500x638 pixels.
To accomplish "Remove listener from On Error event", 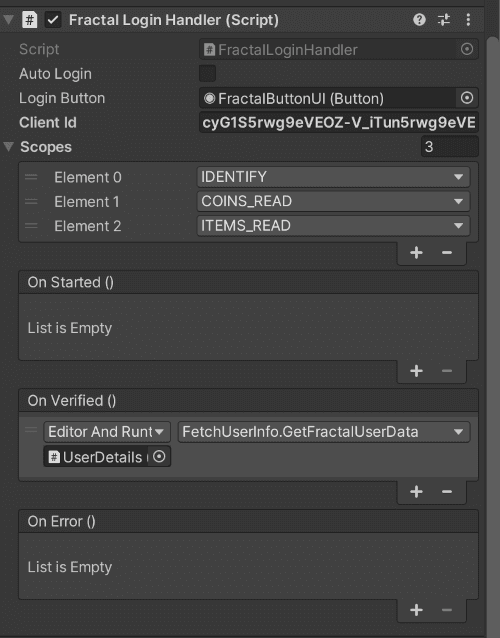I will 447,610.
